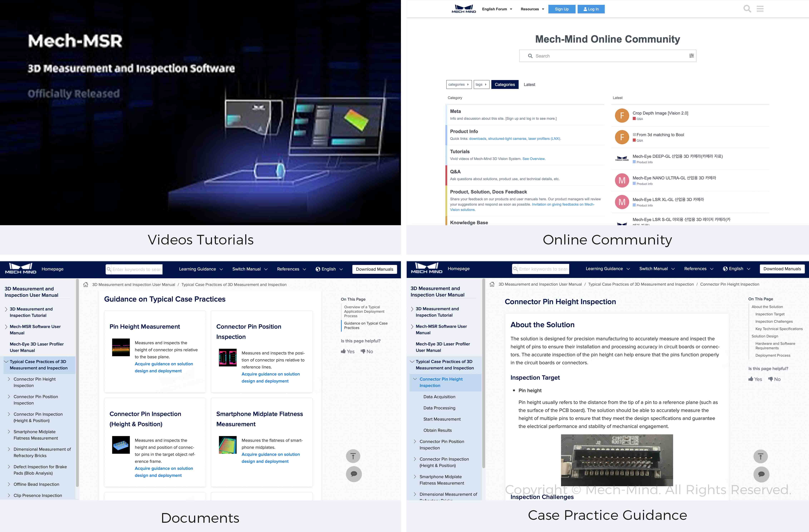Open comment bubble button in Documents panel
This screenshot has height=532, width=809.
pos(354,474)
